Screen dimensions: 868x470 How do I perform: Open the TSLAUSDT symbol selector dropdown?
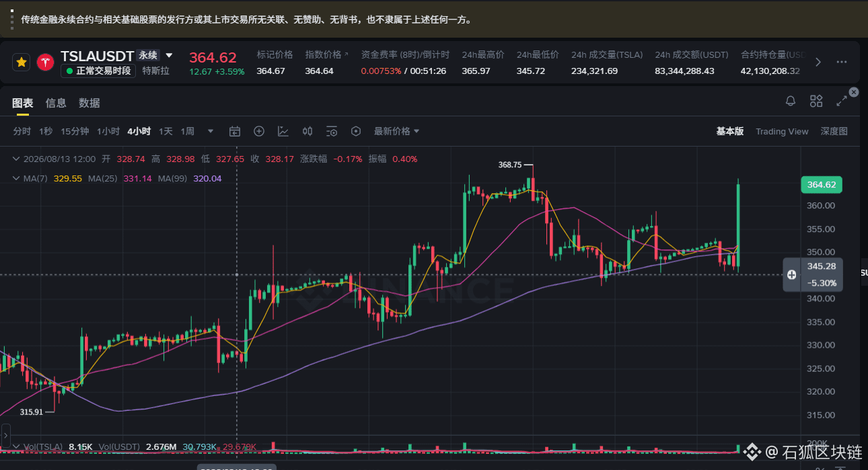169,55
